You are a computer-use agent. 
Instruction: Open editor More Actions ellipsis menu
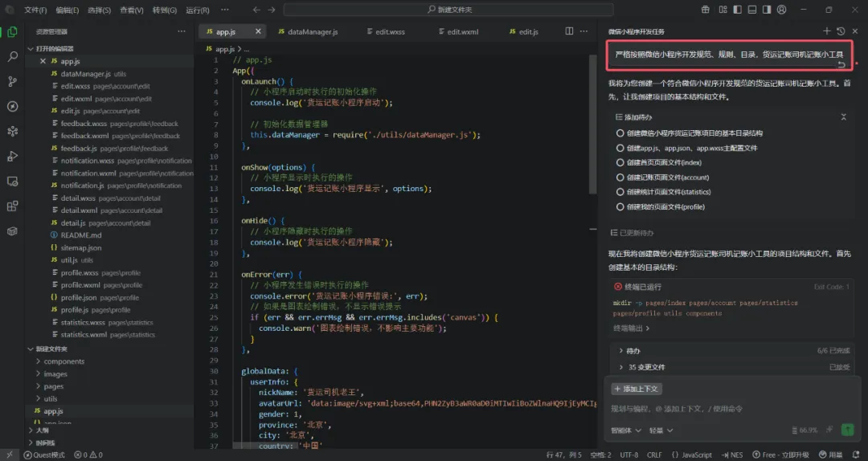[x=583, y=31]
